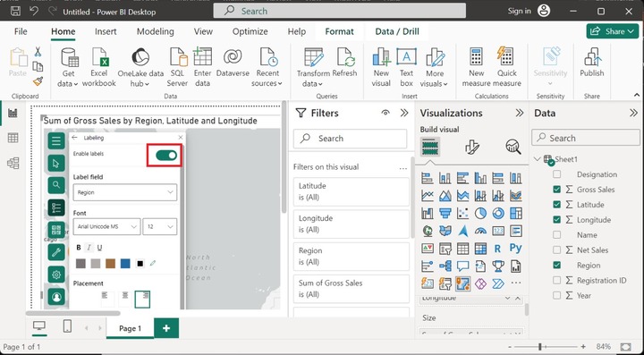Click the Cut scissors icon
This screenshot has height=355, width=644.
38,52
